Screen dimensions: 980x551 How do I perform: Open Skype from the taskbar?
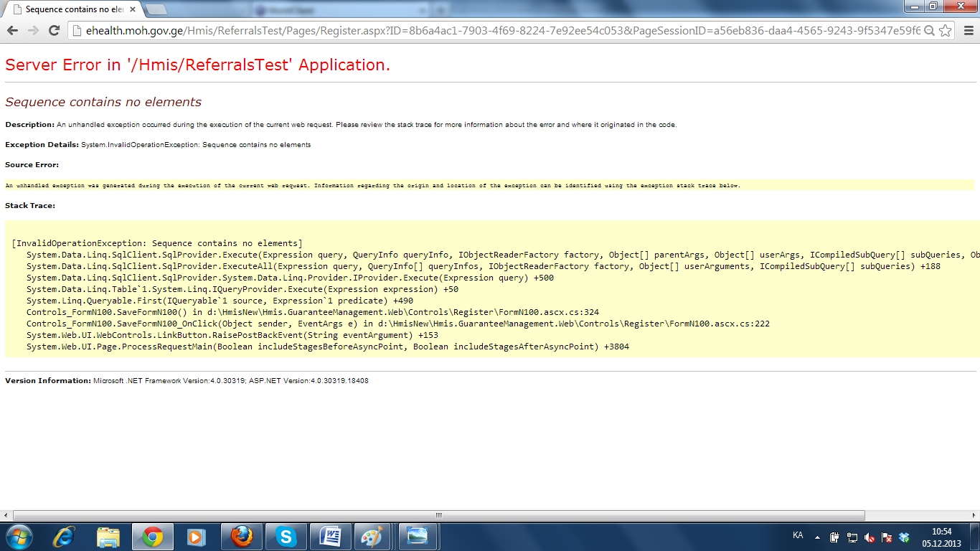pyautogui.click(x=286, y=537)
